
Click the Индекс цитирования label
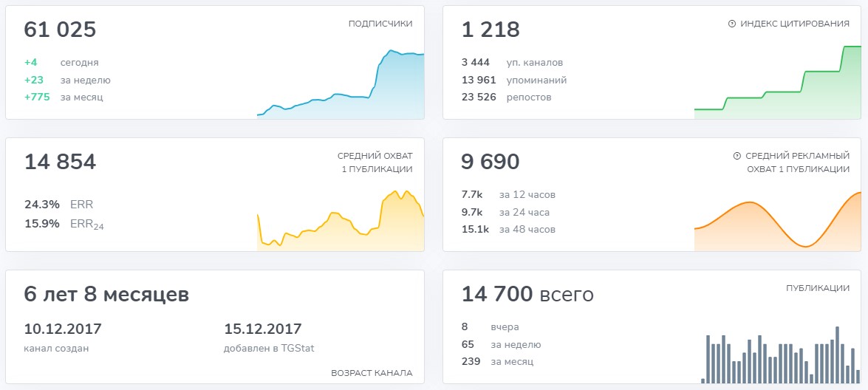coord(795,24)
